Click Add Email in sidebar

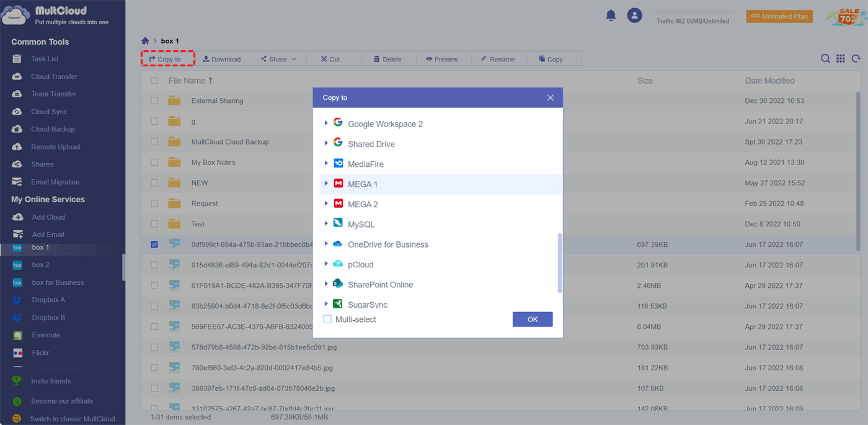pyautogui.click(x=48, y=235)
